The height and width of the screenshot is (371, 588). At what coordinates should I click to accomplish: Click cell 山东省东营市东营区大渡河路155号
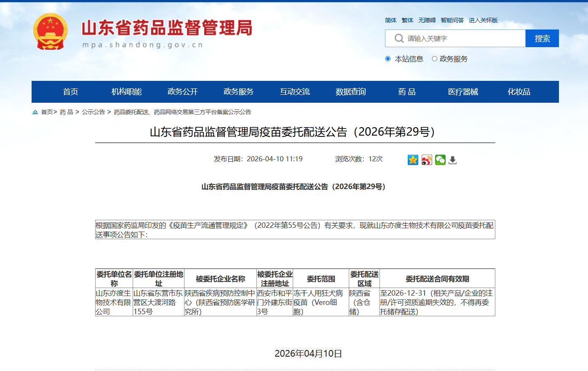(158, 302)
